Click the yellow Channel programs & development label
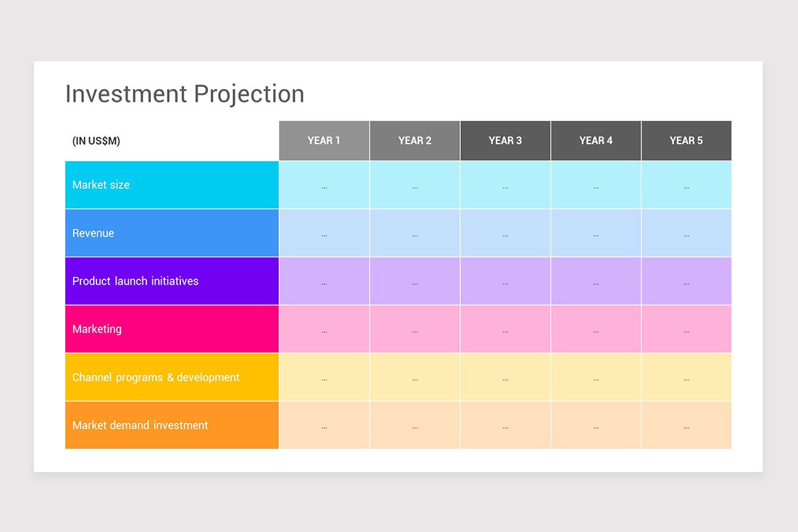 172,377
